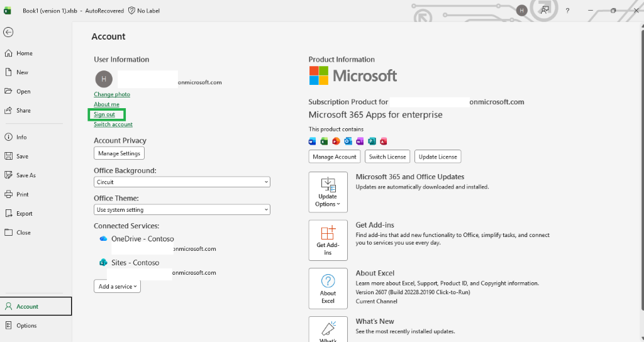Click the PowerPoint icon in product list
This screenshot has height=342, width=644.
[x=336, y=141]
